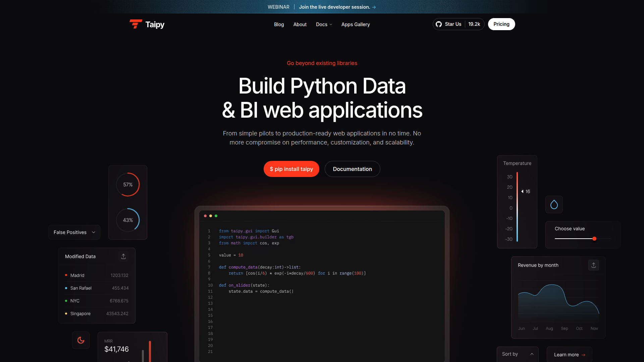Click the 19.2k star count
The width and height of the screenshot is (644, 362).
click(474, 24)
